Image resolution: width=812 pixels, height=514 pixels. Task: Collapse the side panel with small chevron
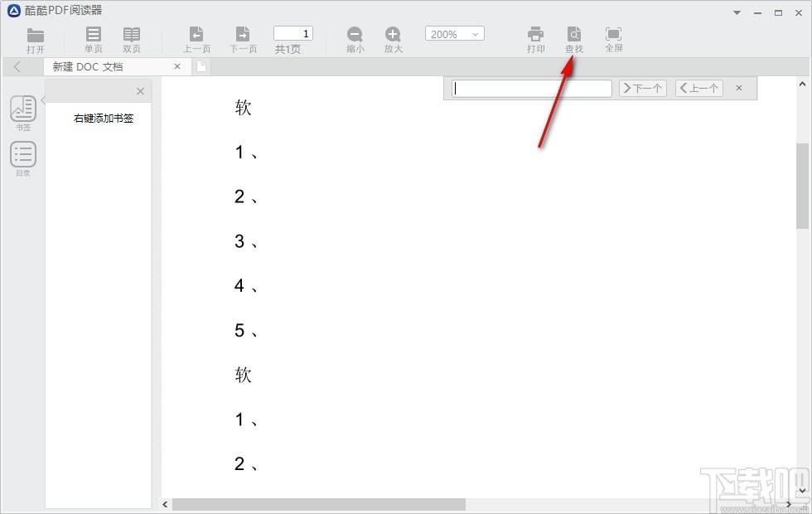tap(43, 99)
